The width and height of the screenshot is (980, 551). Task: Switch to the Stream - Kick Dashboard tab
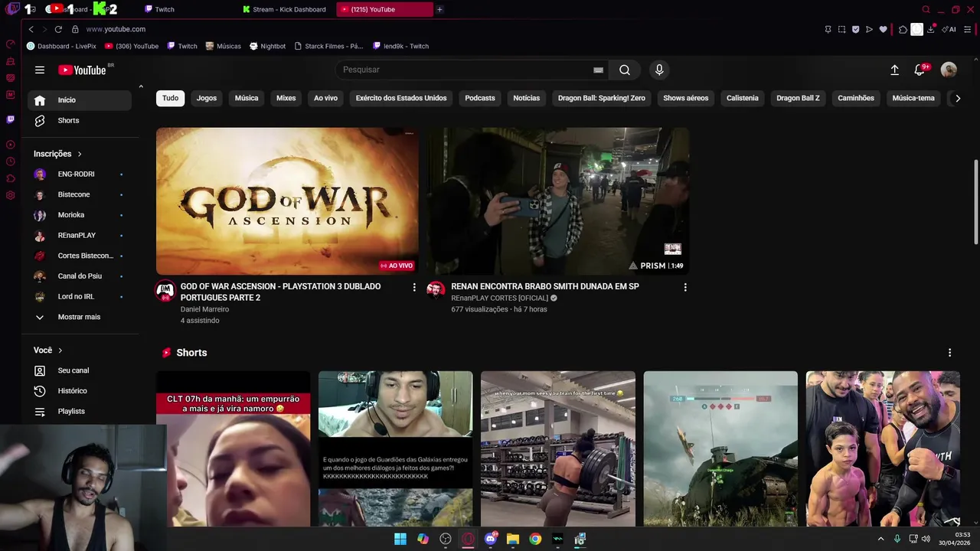tap(284, 9)
